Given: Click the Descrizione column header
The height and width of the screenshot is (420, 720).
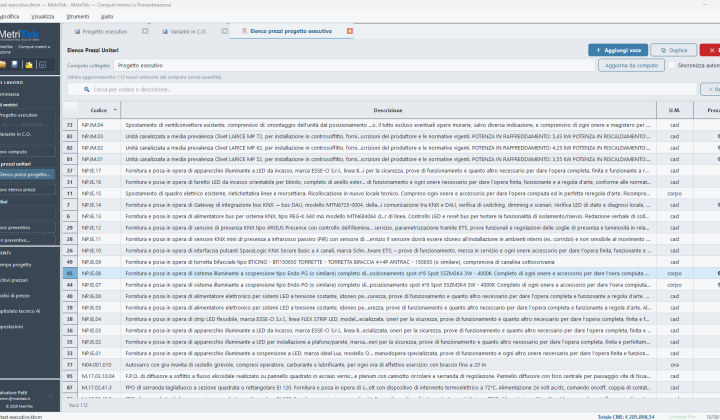Looking at the screenshot, I should pos(388,110).
